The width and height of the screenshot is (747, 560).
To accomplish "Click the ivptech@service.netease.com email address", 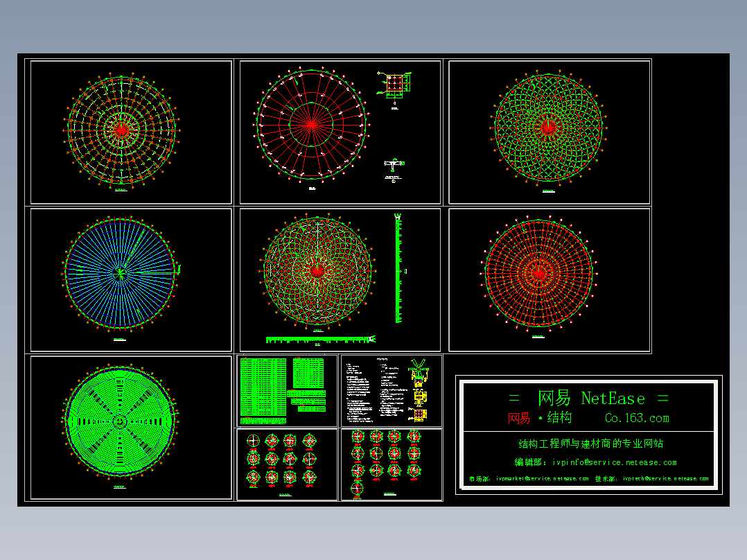I will (x=665, y=478).
